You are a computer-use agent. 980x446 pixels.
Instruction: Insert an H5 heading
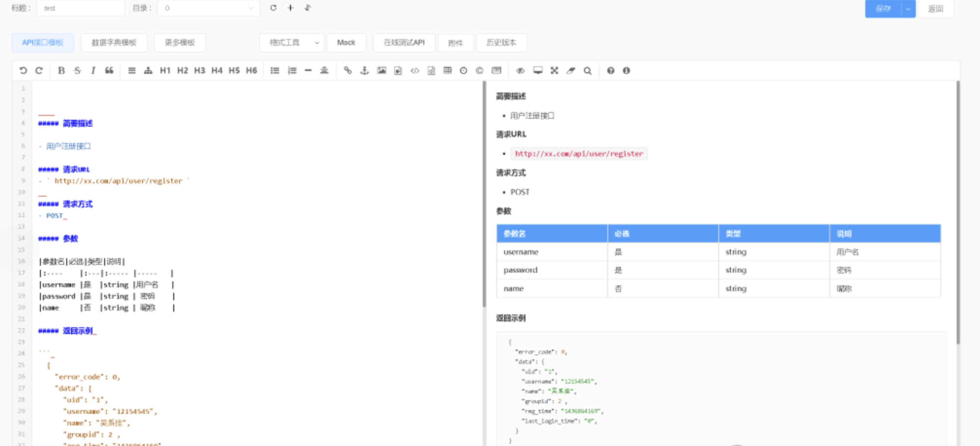[234, 71]
